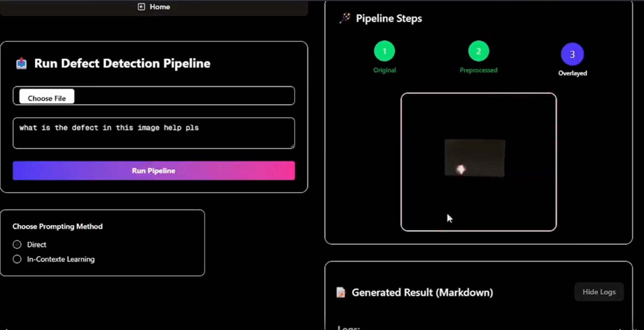644x330 pixels.
Task: Click the Generated Result (Markdown) heading
Action: [x=422, y=292]
